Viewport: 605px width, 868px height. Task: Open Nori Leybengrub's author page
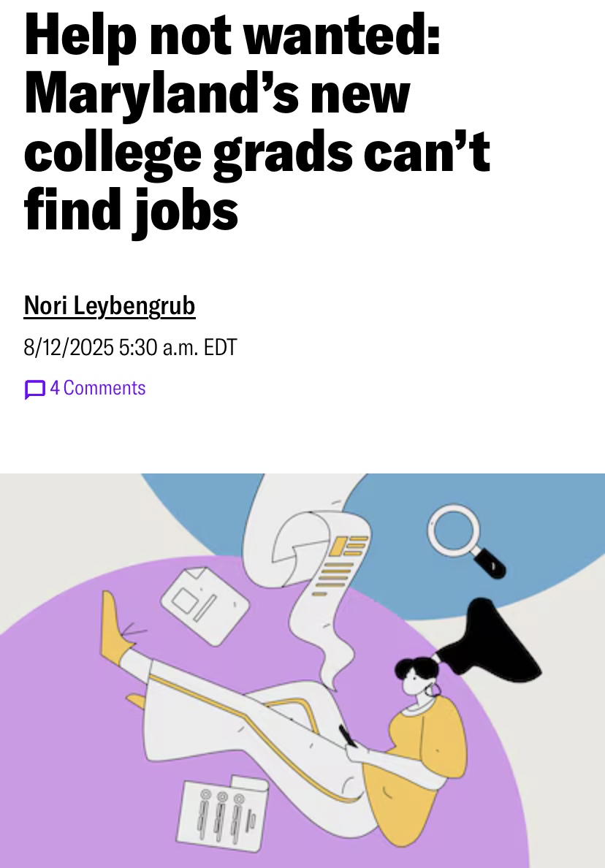point(110,305)
